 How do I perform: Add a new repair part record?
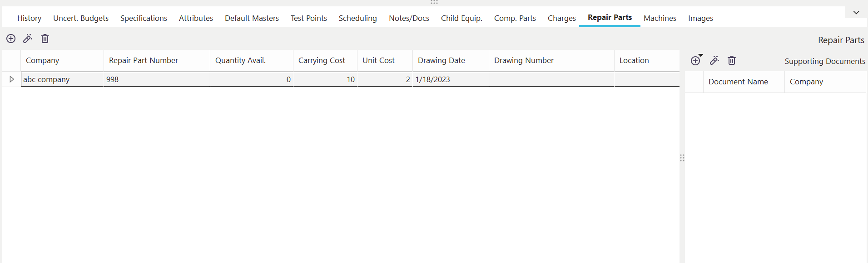(11, 39)
